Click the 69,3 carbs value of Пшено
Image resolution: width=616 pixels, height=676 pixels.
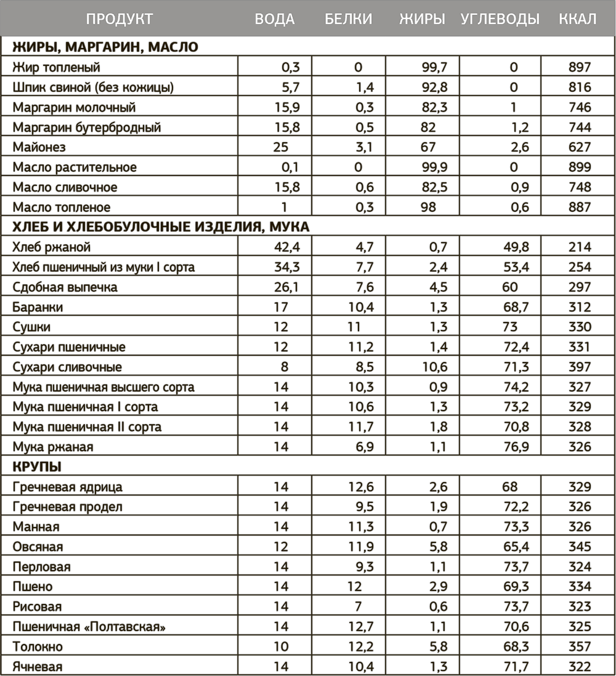coord(516,586)
